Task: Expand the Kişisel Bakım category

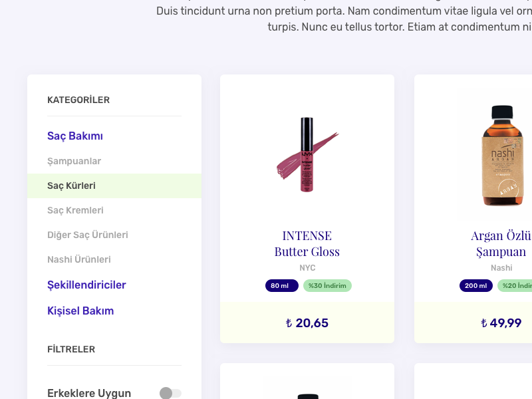Action: pyautogui.click(x=80, y=311)
